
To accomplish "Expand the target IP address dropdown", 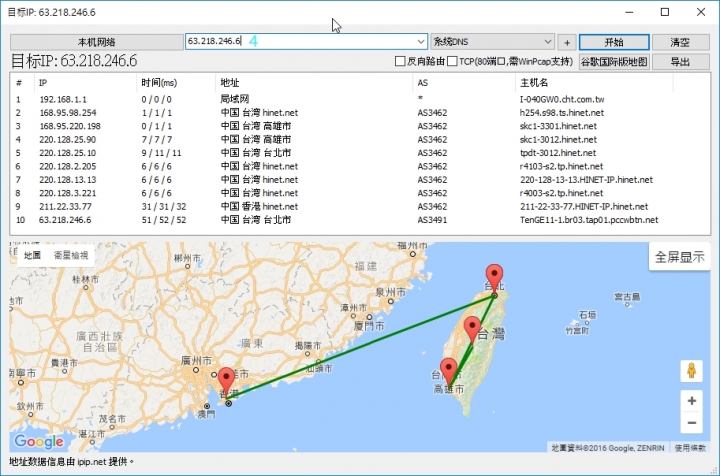I will coord(420,42).
